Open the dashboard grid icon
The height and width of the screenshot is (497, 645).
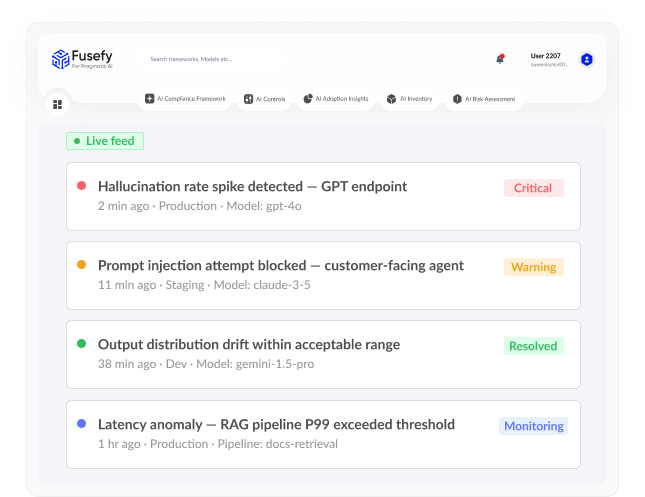[58, 105]
